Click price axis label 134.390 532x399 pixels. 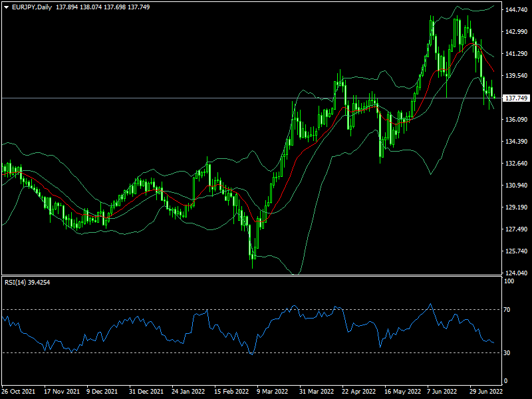point(517,141)
